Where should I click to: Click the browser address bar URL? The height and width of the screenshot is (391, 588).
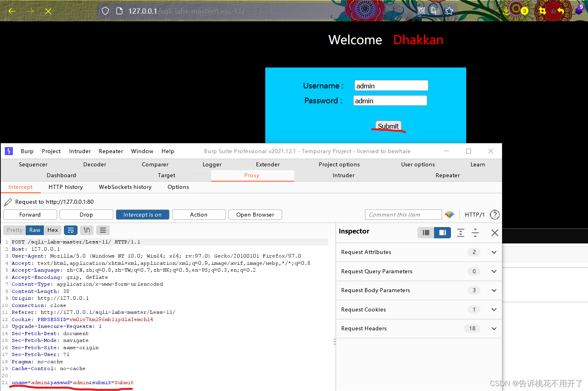pyautogui.click(x=186, y=11)
